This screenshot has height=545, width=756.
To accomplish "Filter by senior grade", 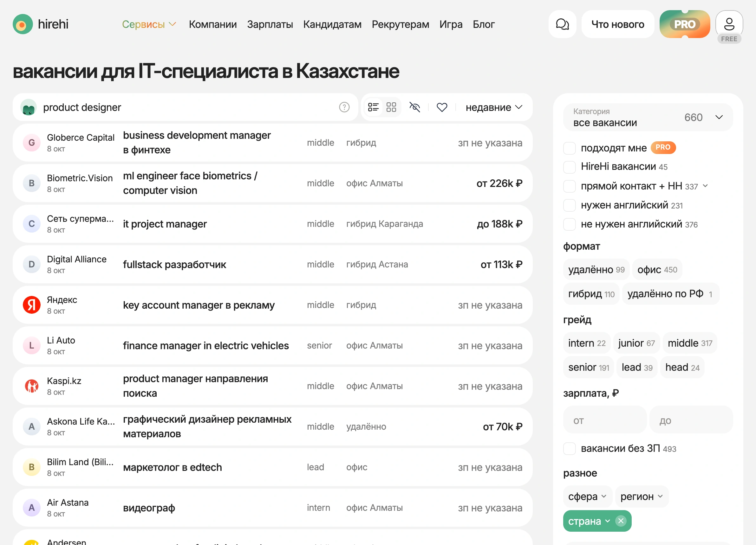I will click(588, 367).
